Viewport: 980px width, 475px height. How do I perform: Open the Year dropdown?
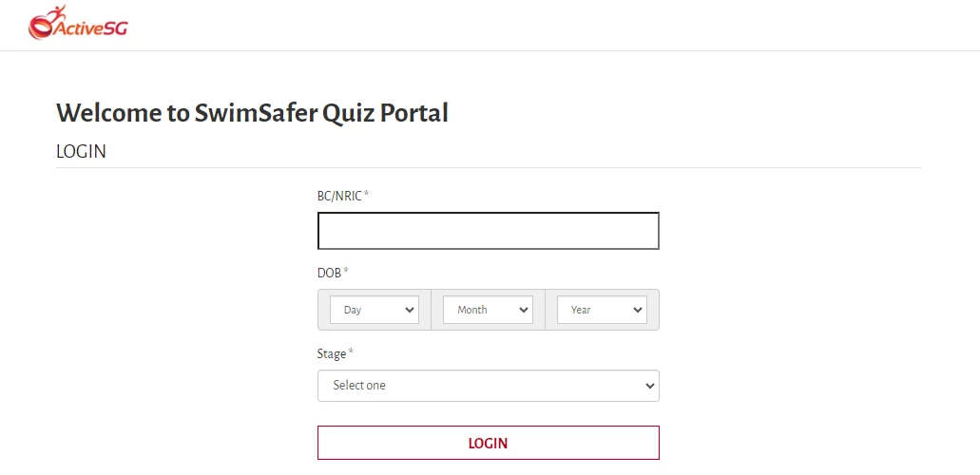point(602,310)
